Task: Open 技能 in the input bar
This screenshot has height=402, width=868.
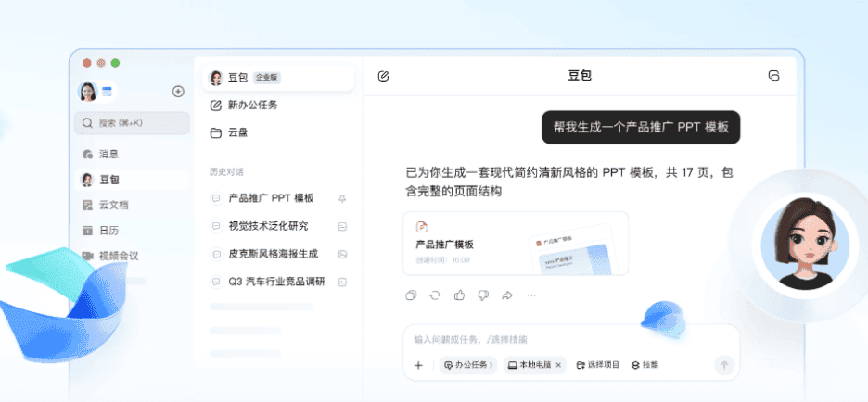Action: 645,365
